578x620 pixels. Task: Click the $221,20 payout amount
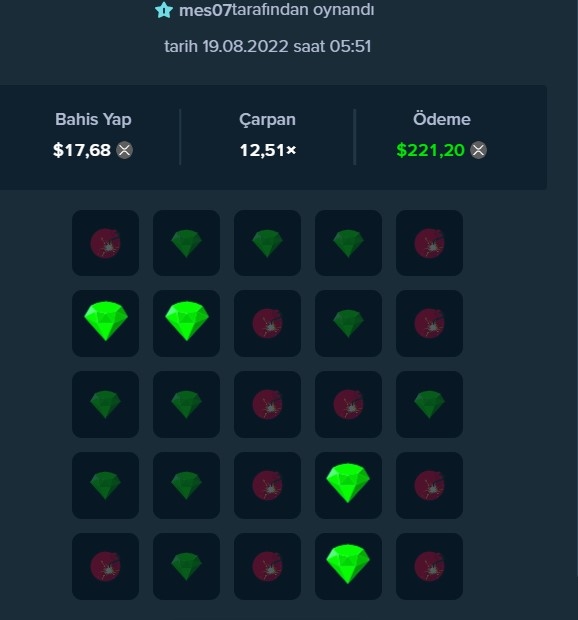click(x=431, y=150)
